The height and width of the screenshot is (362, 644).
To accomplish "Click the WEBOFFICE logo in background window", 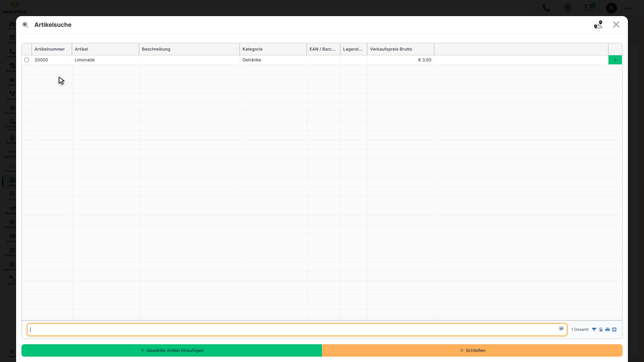I will pyautogui.click(x=14, y=8).
